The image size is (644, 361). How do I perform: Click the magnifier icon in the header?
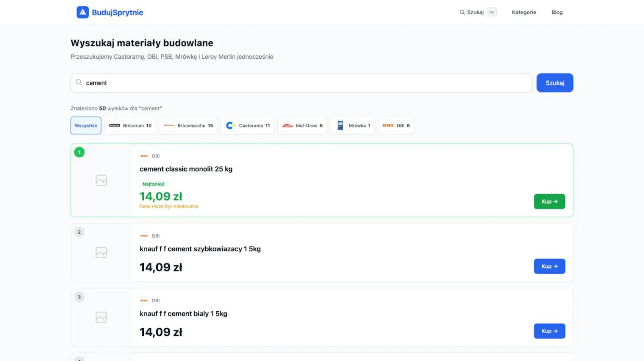[462, 12]
